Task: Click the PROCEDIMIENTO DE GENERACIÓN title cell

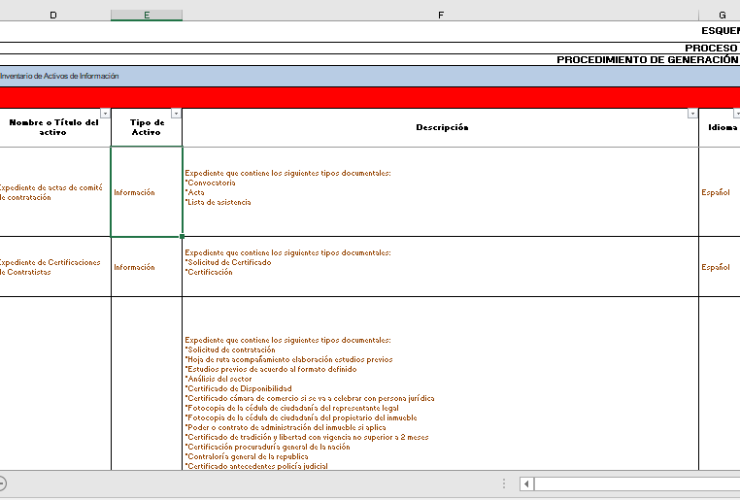Action: (370, 60)
